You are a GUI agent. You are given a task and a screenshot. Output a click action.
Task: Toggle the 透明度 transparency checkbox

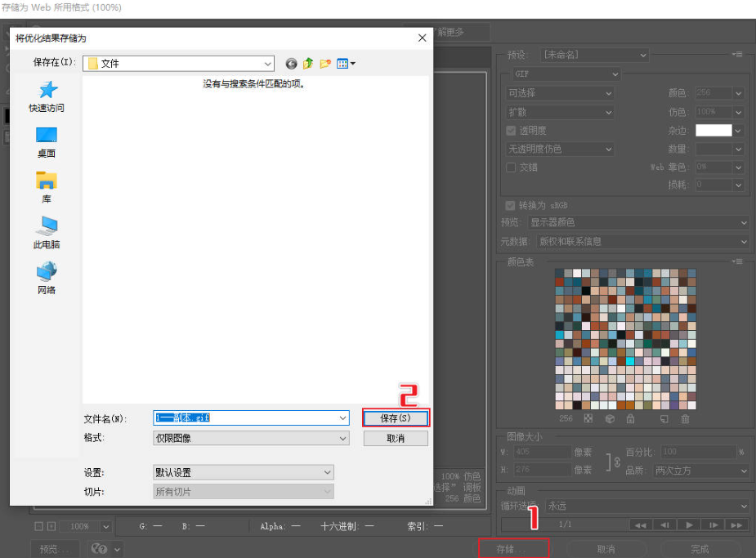point(511,131)
